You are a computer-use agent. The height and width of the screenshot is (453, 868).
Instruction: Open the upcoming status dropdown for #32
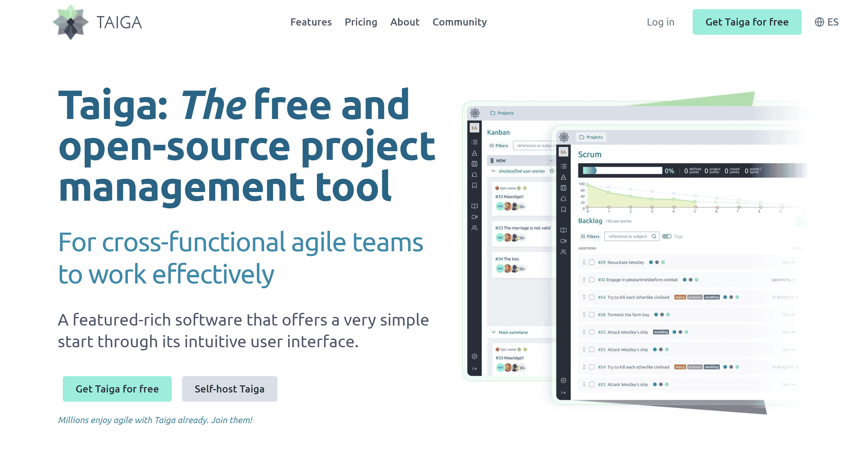(x=783, y=280)
